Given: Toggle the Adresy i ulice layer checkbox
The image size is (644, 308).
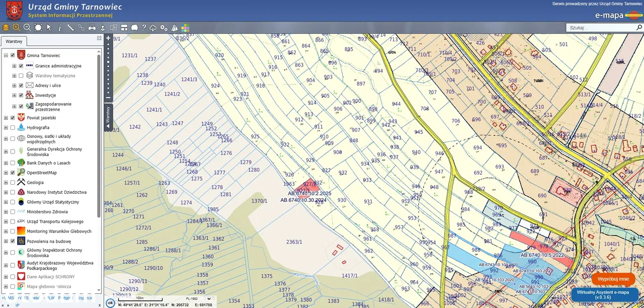Looking at the screenshot, I should [21, 86].
